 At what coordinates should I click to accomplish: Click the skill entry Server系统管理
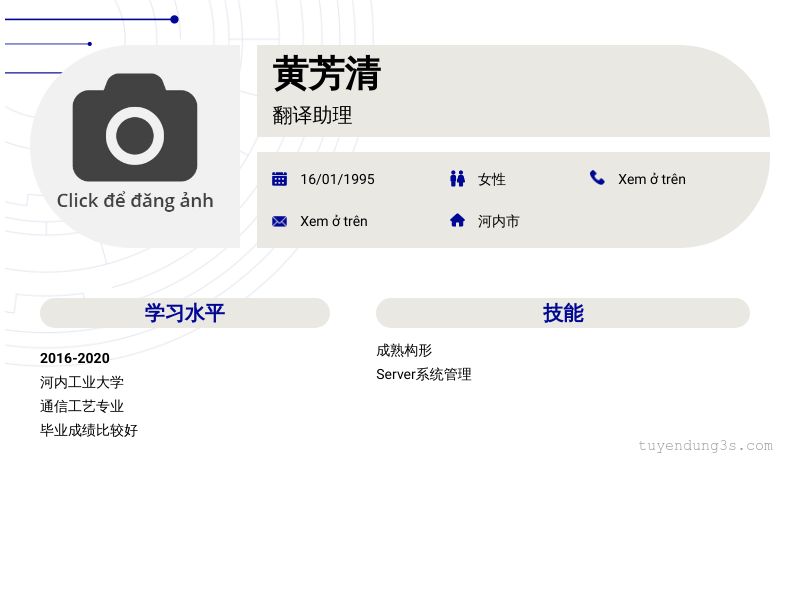pos(424,374)
